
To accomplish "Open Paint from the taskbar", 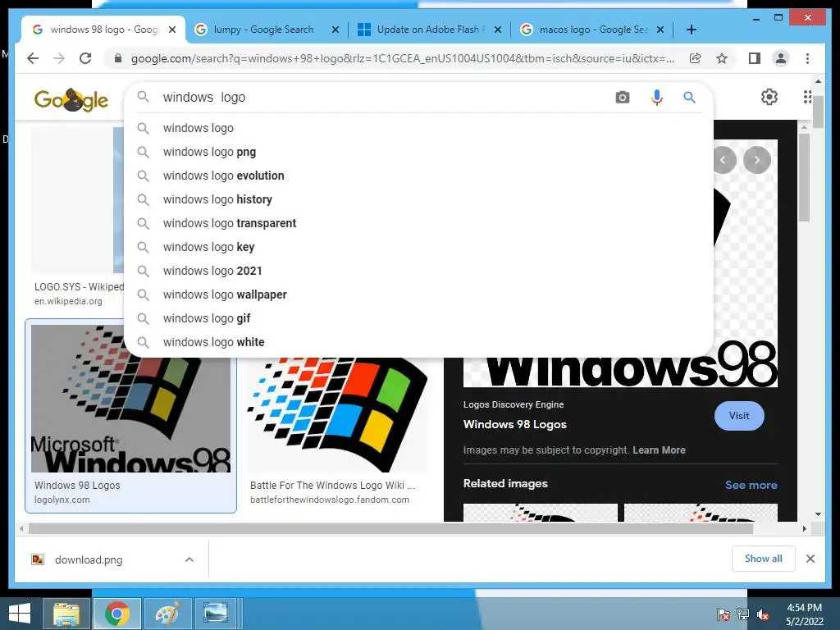I will (x=167, y=614).
